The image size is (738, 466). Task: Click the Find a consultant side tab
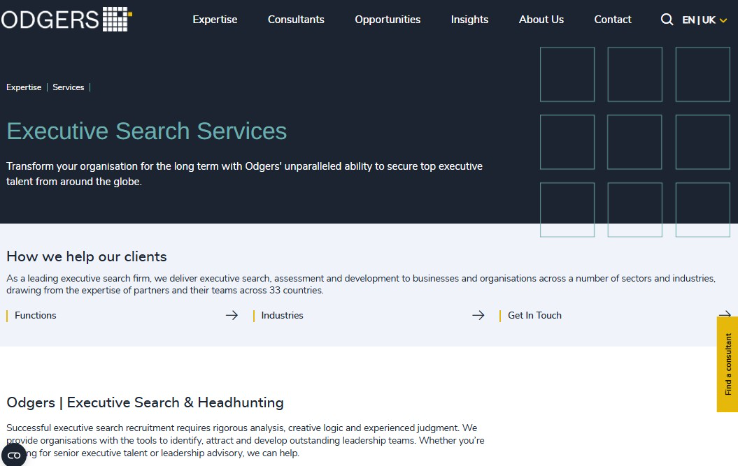[727, 364]
